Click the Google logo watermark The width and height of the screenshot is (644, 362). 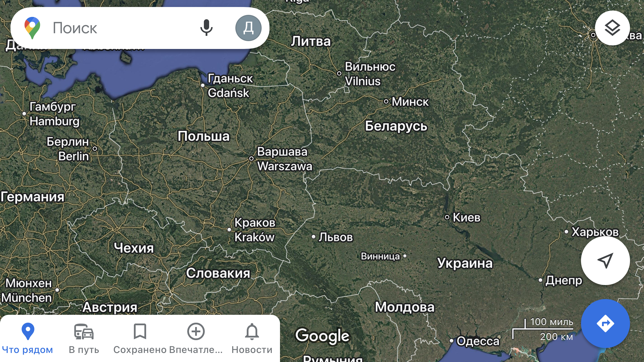click(322, 336)
